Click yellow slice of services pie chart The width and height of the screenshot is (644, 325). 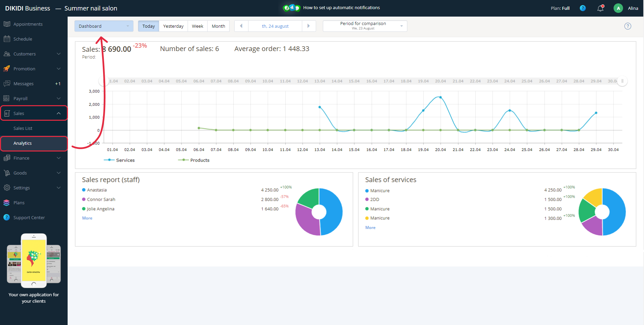coord(594,197)
